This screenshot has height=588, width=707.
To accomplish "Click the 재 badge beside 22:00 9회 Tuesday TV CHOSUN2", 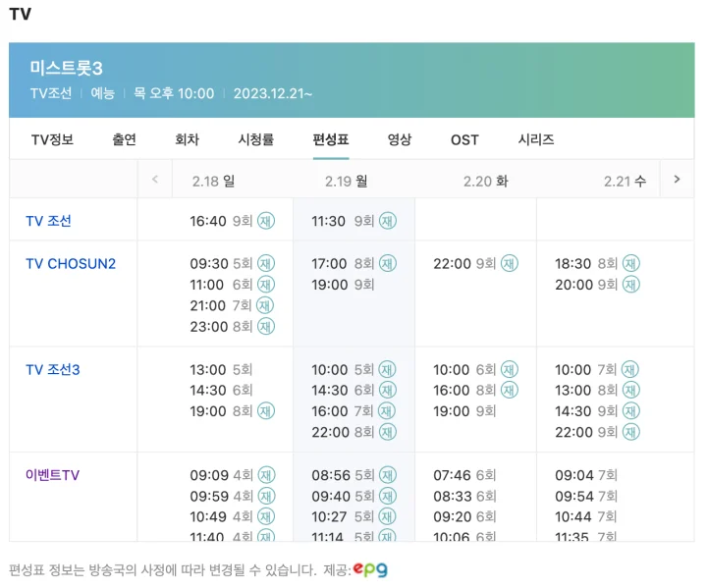I will click(x=510, y=263).
